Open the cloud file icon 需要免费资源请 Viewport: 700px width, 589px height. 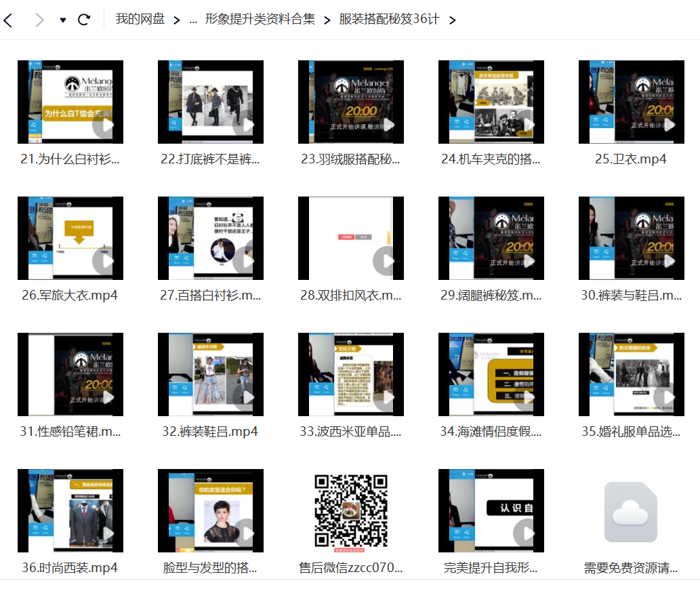coord(631,512)
